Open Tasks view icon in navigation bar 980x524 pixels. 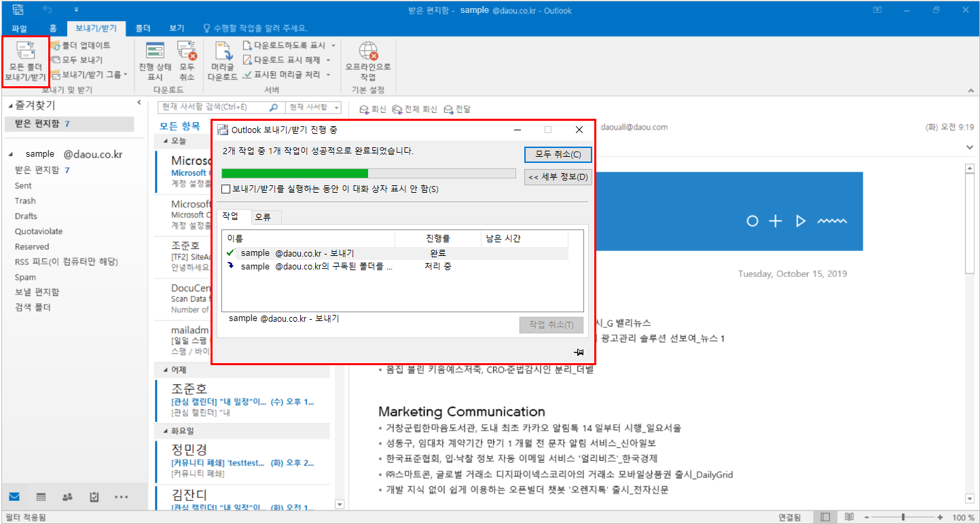point(94,497)
